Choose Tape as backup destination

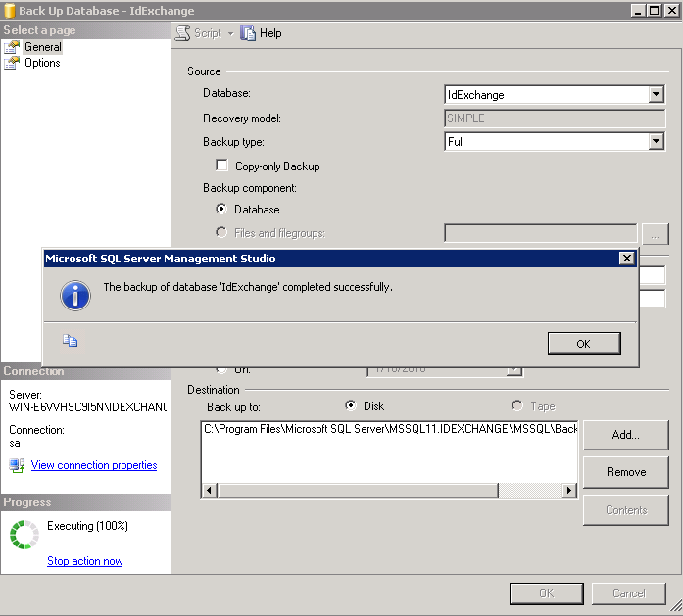point(517,405)
